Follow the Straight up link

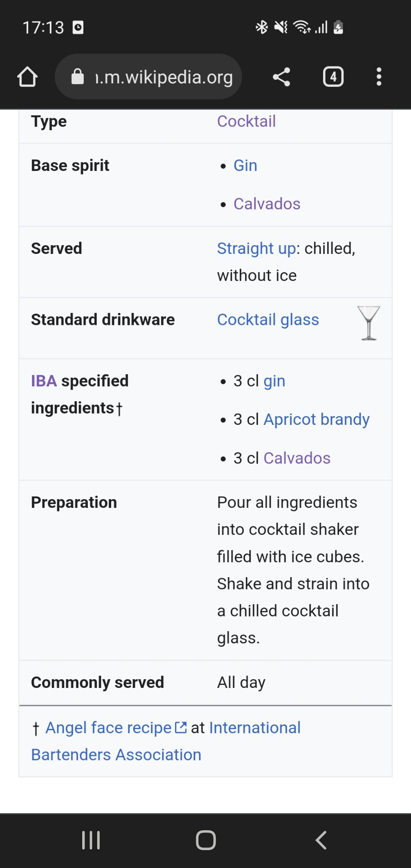(256, 248)
